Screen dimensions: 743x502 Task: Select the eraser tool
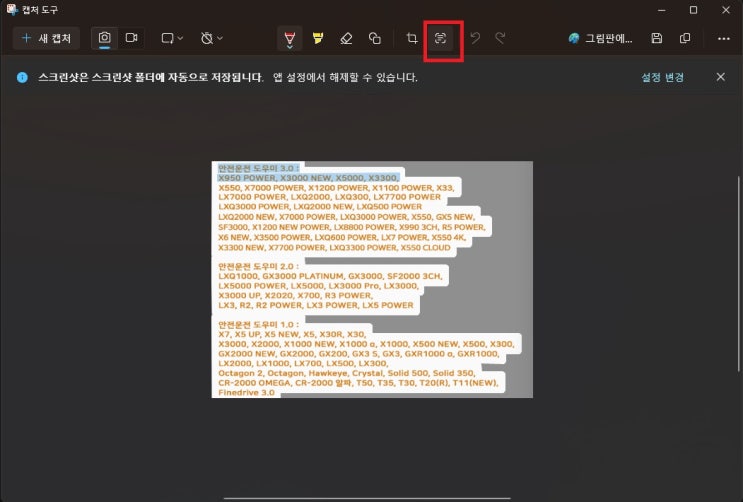pos(346,38)
